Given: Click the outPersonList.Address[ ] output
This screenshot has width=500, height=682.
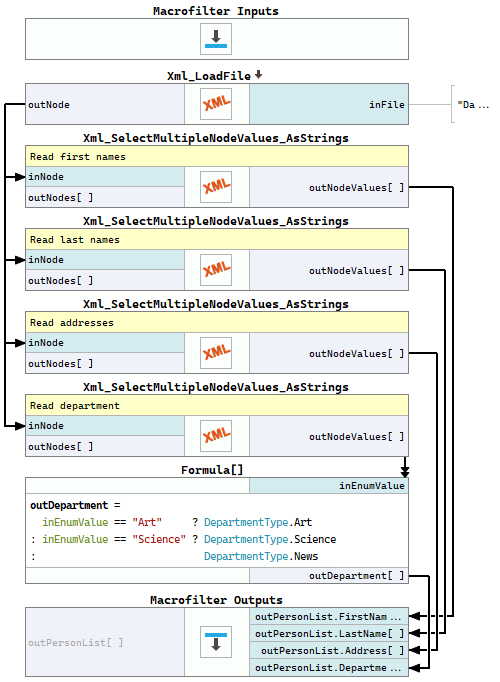Looking at the screenshot, I should pyautogui.click(x=329, y=651).
